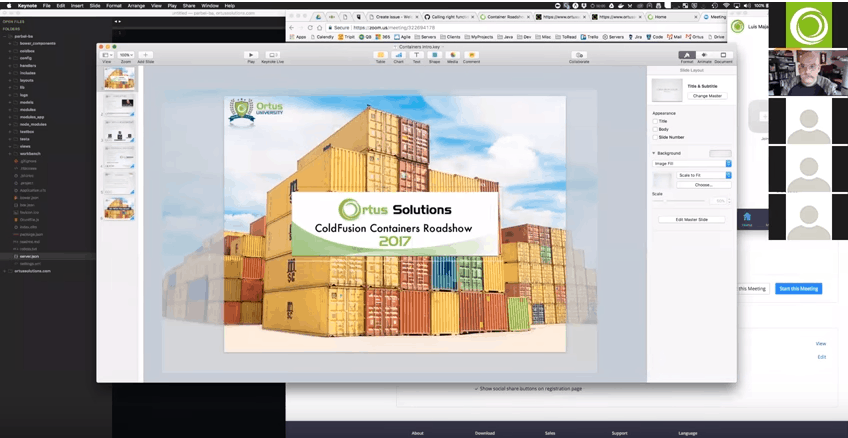This screenshot has width=848, height=438.
Task: Open the Shape picker in Keynote
Action: [x=435, y=55]
